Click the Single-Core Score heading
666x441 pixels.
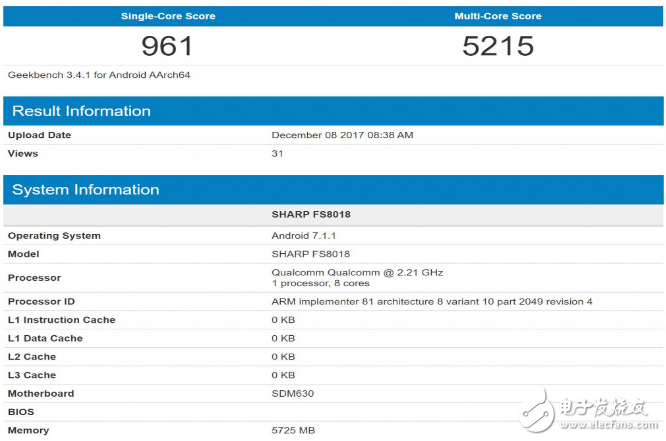pos(168,16)
